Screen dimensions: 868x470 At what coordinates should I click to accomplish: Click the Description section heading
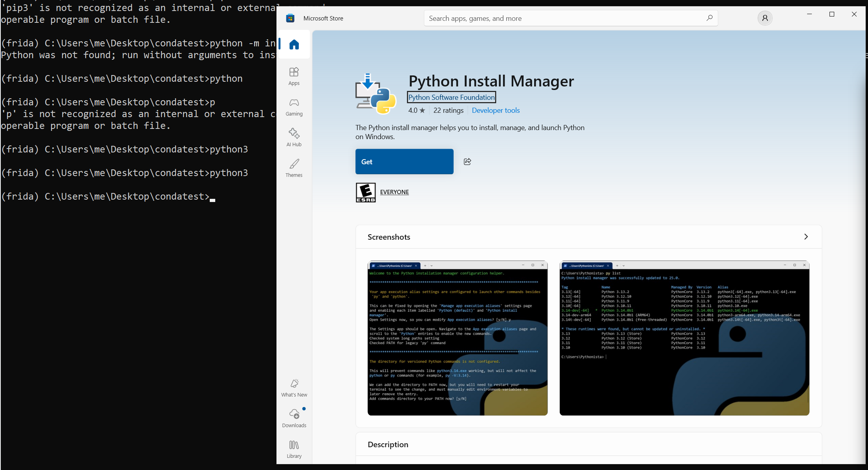388,444
